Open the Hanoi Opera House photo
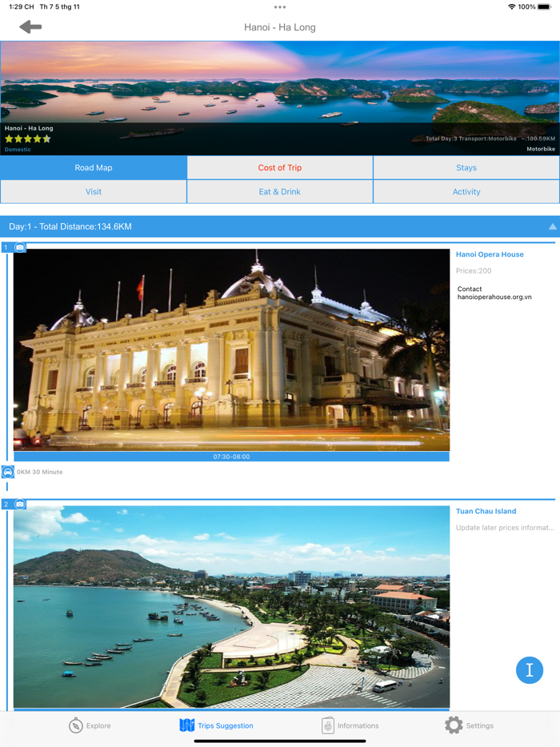Viewport: 560px width, 747px height. coord(232,350)
